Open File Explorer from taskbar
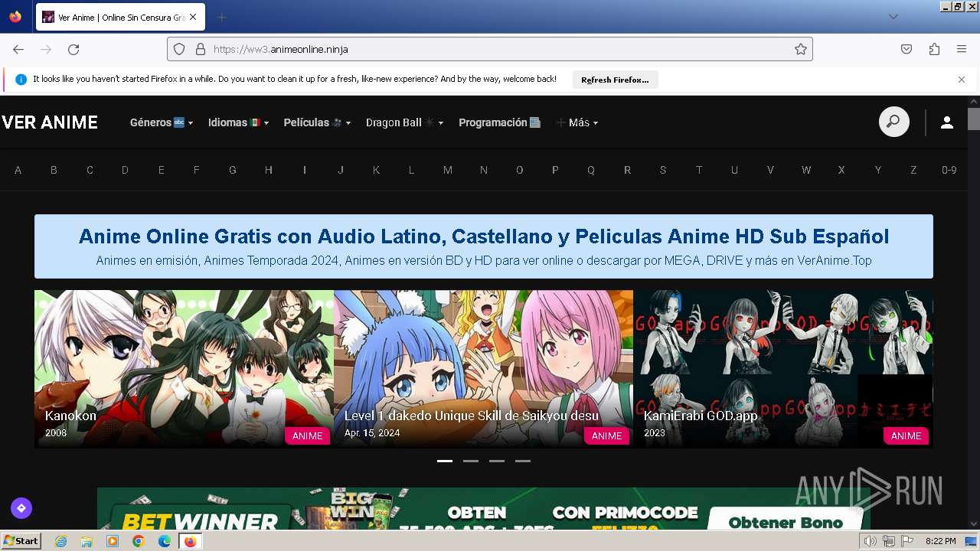The height and width of the screenshot is (551, 980). [x=87, y=541]
